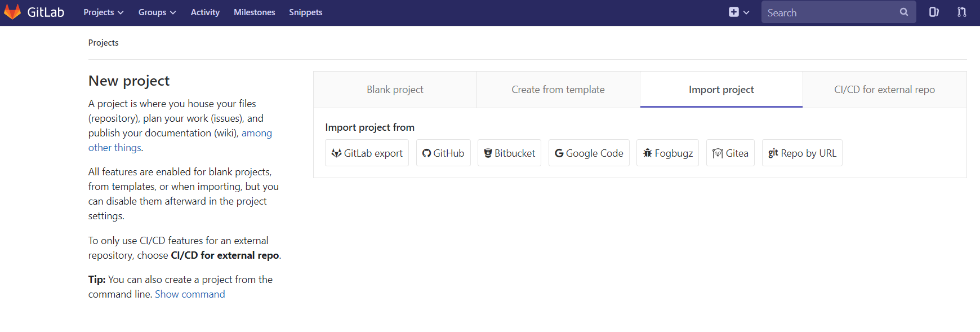Viewport: 980px width, 332px height.
Task: Click the GitLab fox logo
Action: pyautogui.click(x=12, y=12)
